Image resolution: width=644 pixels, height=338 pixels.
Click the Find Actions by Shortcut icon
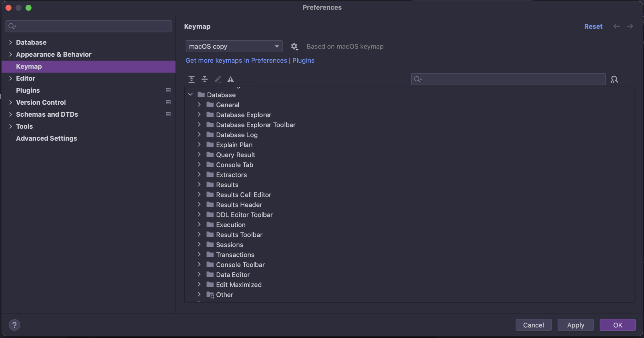(x=614, y=79)
